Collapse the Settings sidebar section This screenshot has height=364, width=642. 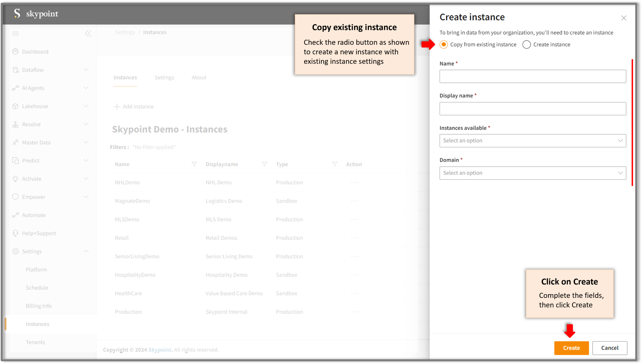(x=86, y=251)
